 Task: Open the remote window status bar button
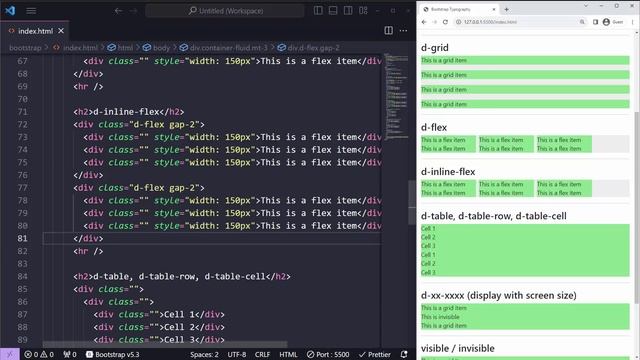click(x=9, y=354)
